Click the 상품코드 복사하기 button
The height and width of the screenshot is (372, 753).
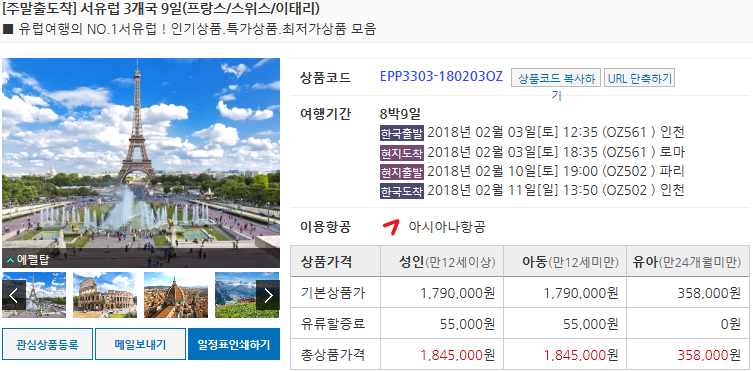(556, 78)
